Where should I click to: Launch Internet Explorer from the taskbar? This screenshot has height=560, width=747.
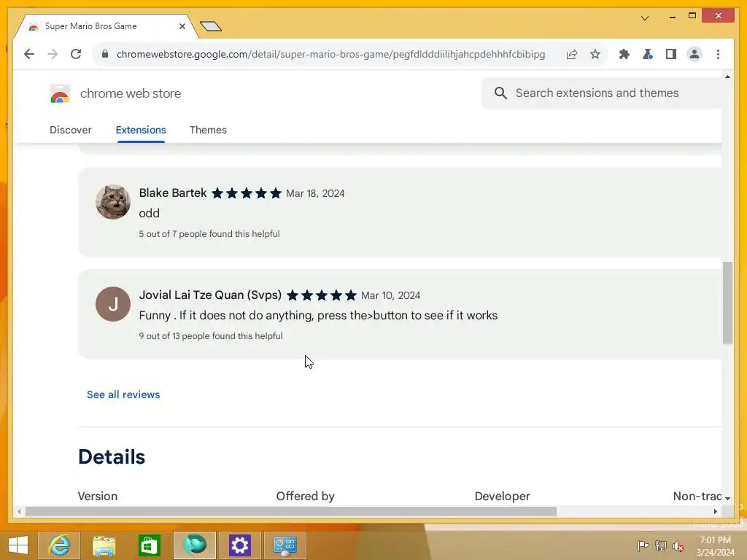59,545
